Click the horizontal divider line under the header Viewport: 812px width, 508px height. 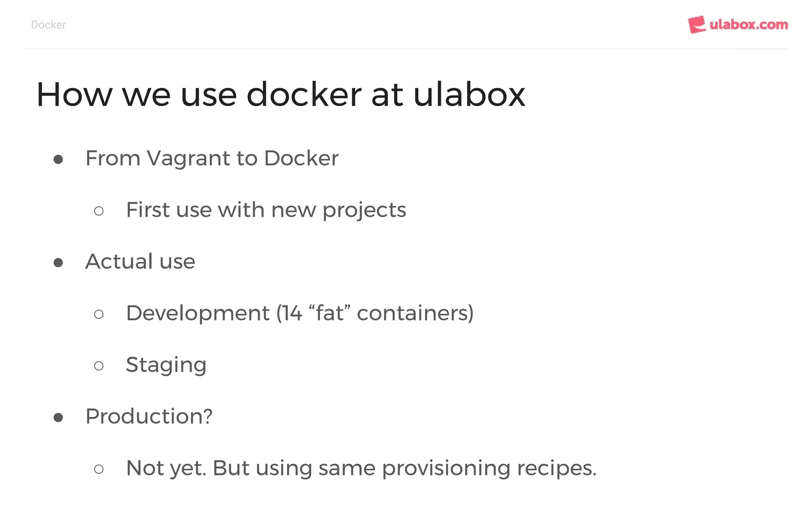406,49
